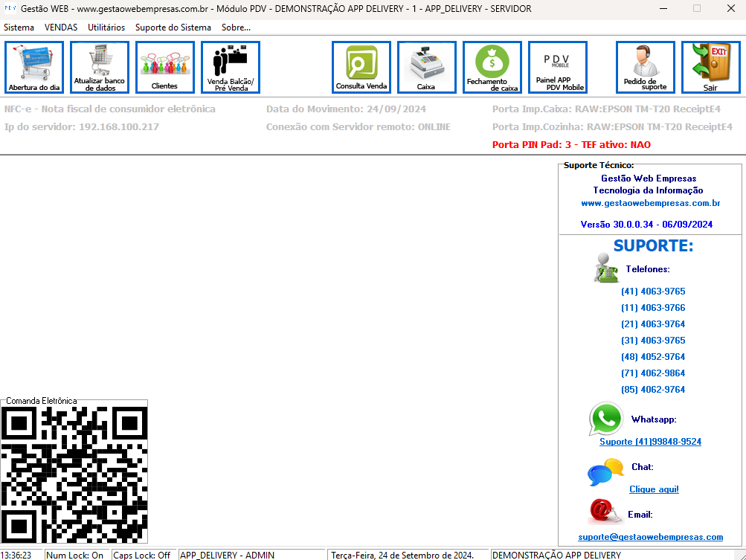Viewport: 746px width, 560px height.
Task: Click Fechamento de caixa money bag
Action: [492, 67]
